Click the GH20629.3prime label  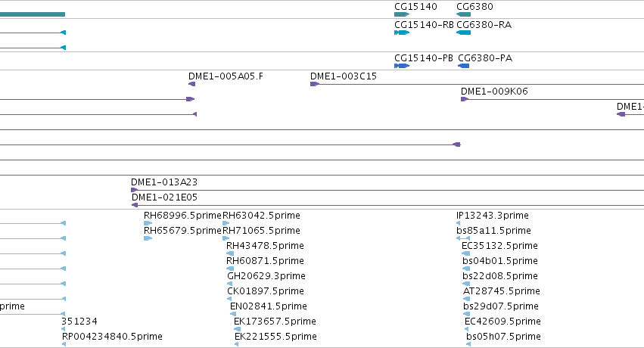click(266, 276)
